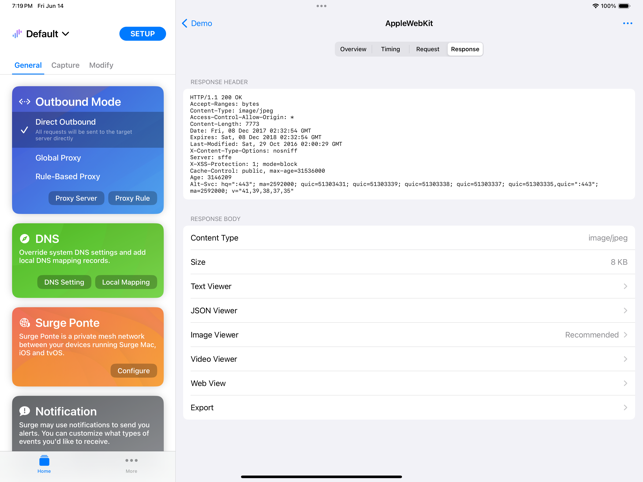The height and width of the screenshot is (482, 643).
Task: Open Local Mapping records
Action: tap(126, 282)
